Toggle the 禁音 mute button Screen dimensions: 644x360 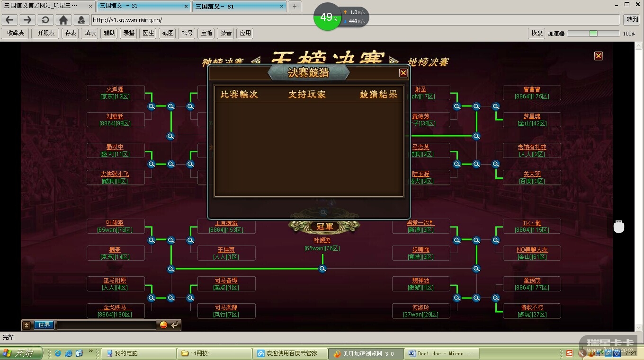(226, 33)
